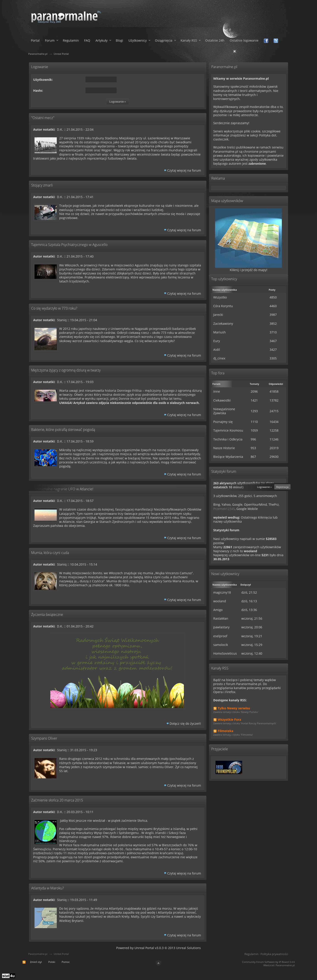Viewport: 317px width, 980px height.
Task: Open the 'Polski' language selector
Action: pyautogui.click(x=52, y=962)
